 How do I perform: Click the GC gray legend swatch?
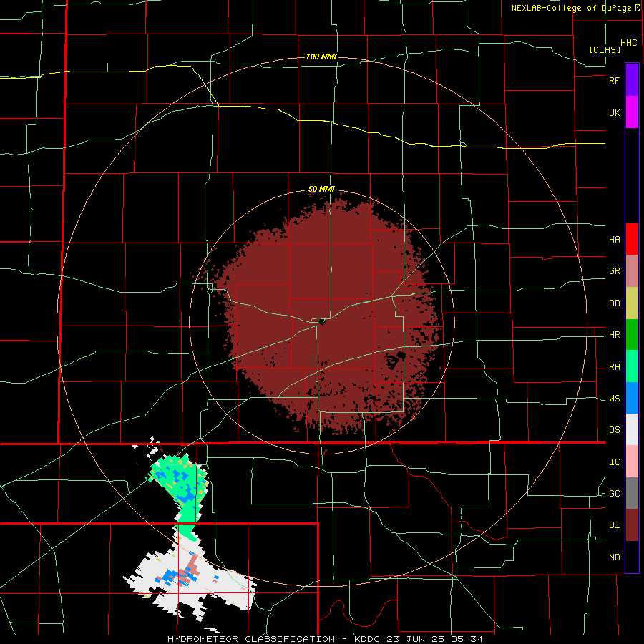[632, 493]
